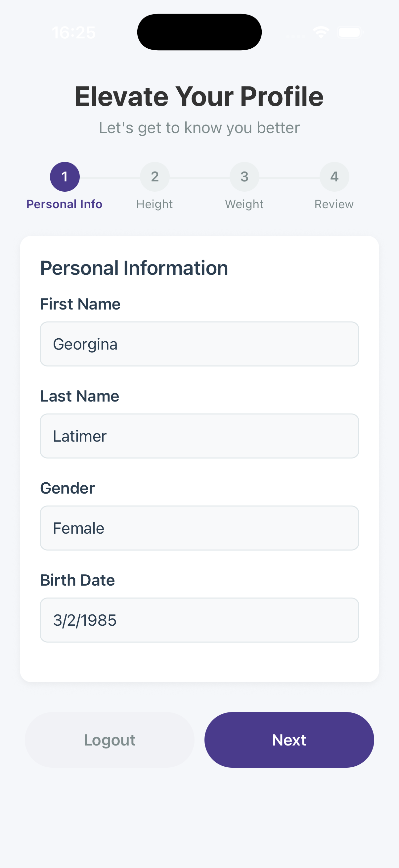Click the First Name field containing Georgina
This screenshot has width=399, height=868.
click(199, 344)
